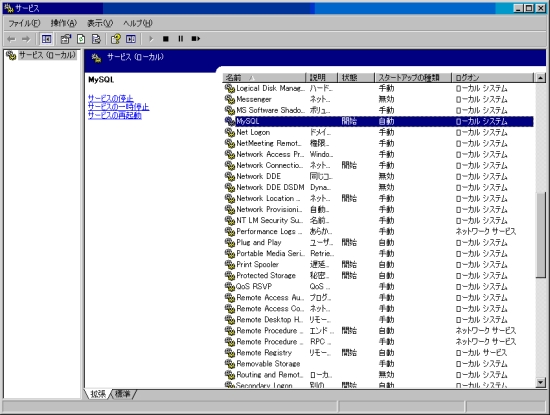Click the サービスの再起動 link
550x415 pixels.
[115, 115]
